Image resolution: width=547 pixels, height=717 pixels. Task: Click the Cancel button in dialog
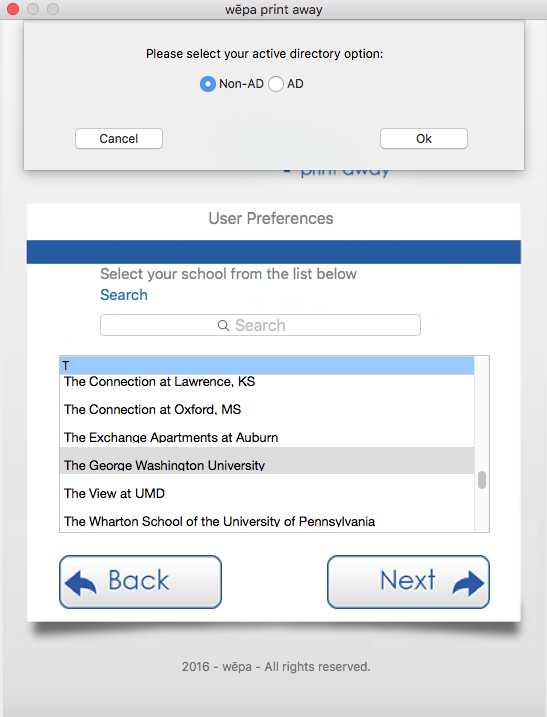119,139
